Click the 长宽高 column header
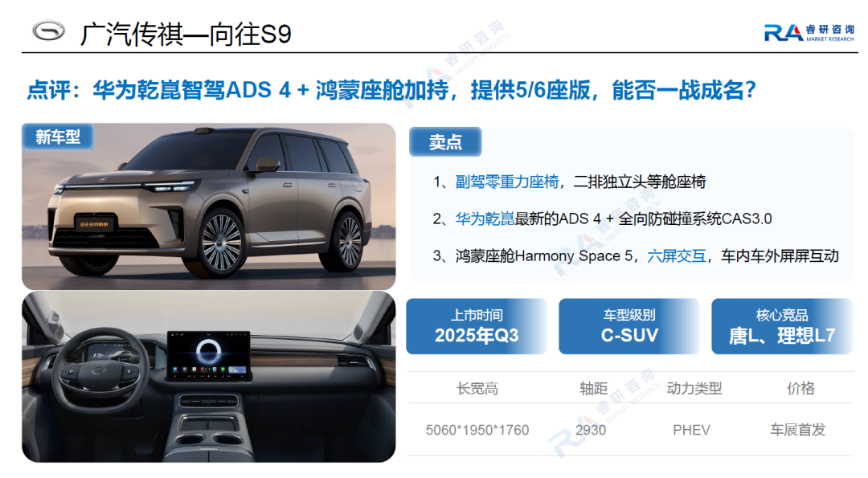The width and height of the screenshot is (868, 478). 477,388
